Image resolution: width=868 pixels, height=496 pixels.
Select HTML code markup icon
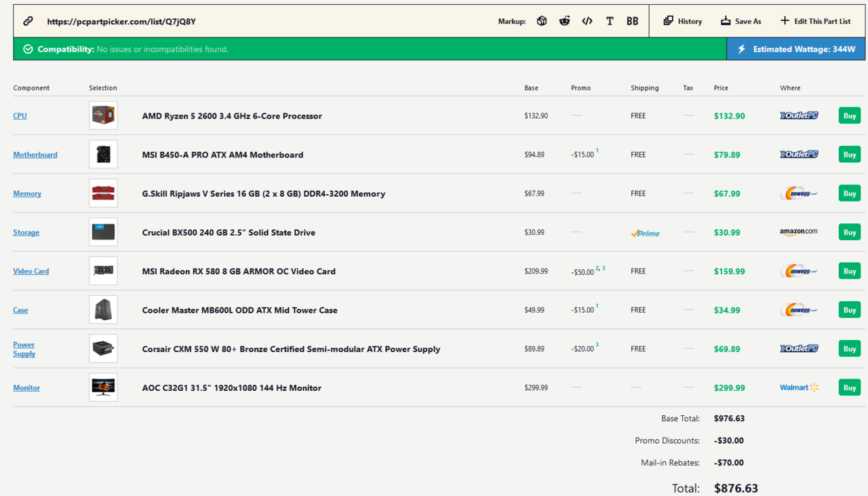click(587, 21)
